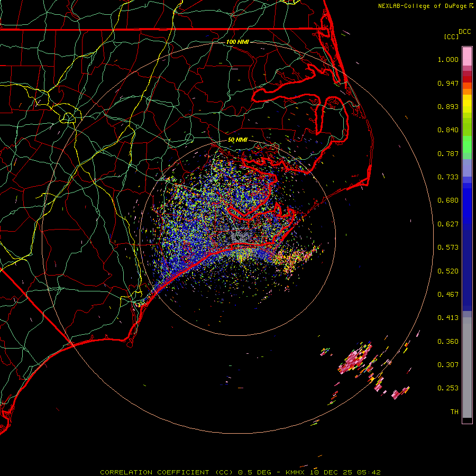Pick the pink swatch beside 1.000
476x476 pixels.
(x=467, y=57)
